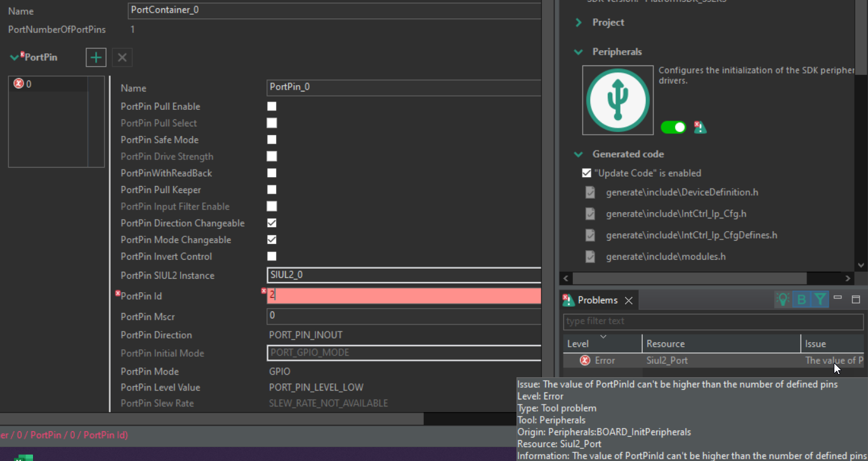
Task: Switch to the Problems tab
Action: point(597,300)
